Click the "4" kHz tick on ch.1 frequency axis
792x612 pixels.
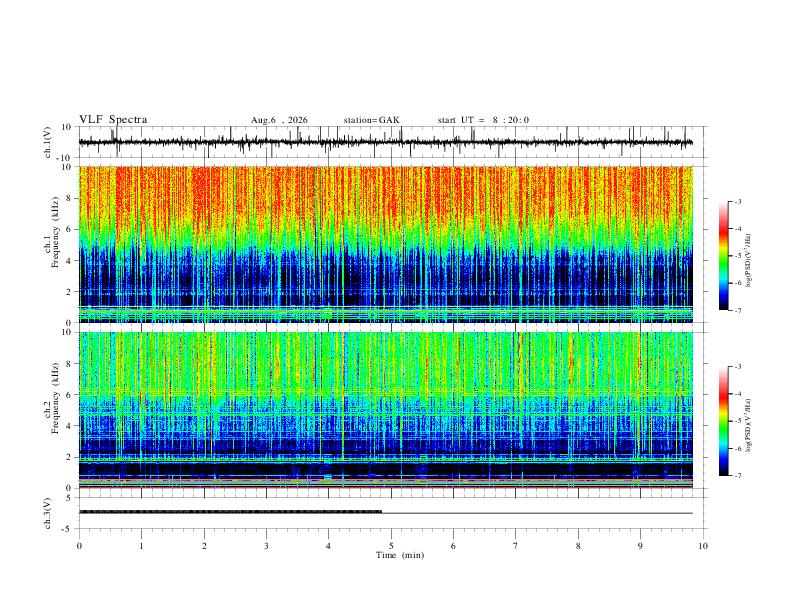pyautogui.click(x=69, y=261)
